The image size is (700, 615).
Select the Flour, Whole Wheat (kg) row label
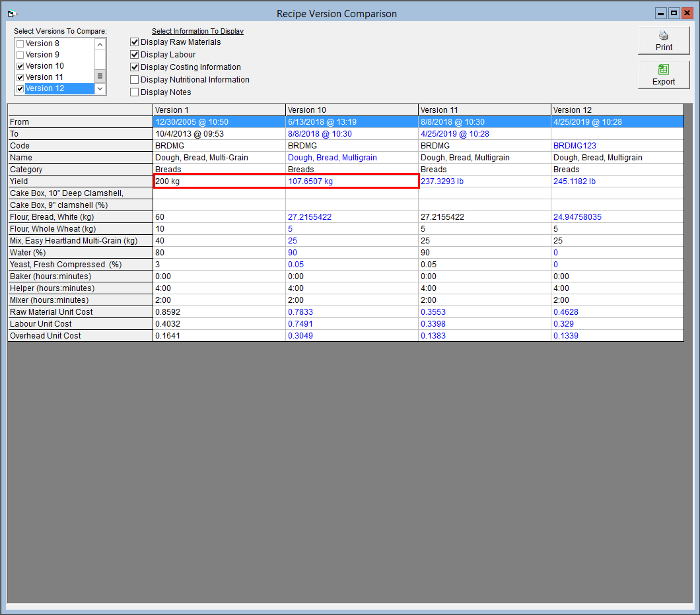(81, 229)
